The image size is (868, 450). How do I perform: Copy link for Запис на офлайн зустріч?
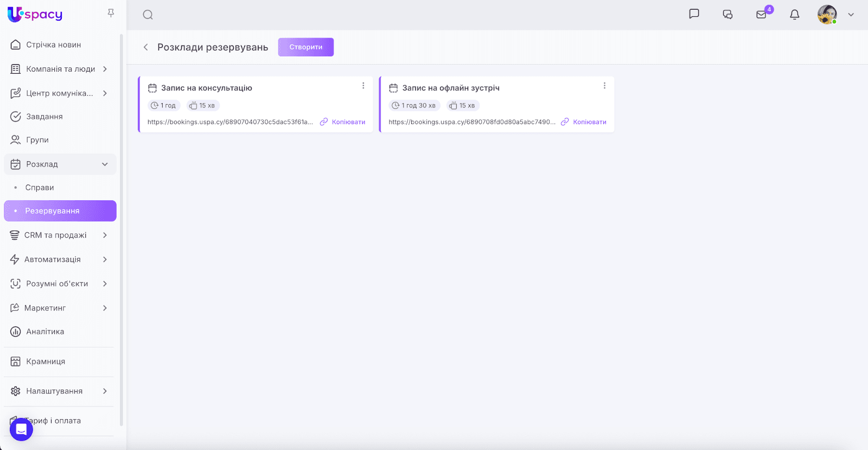coord(584,122)
